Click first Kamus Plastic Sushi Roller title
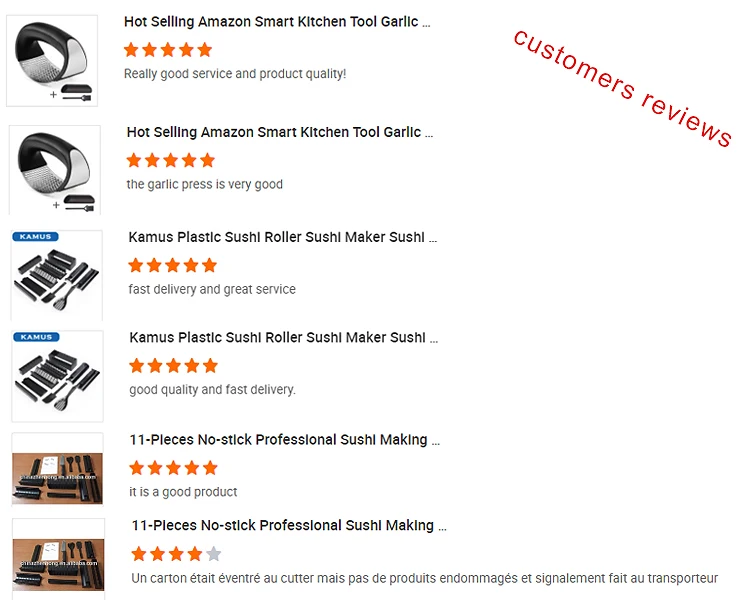 (283, 237)
